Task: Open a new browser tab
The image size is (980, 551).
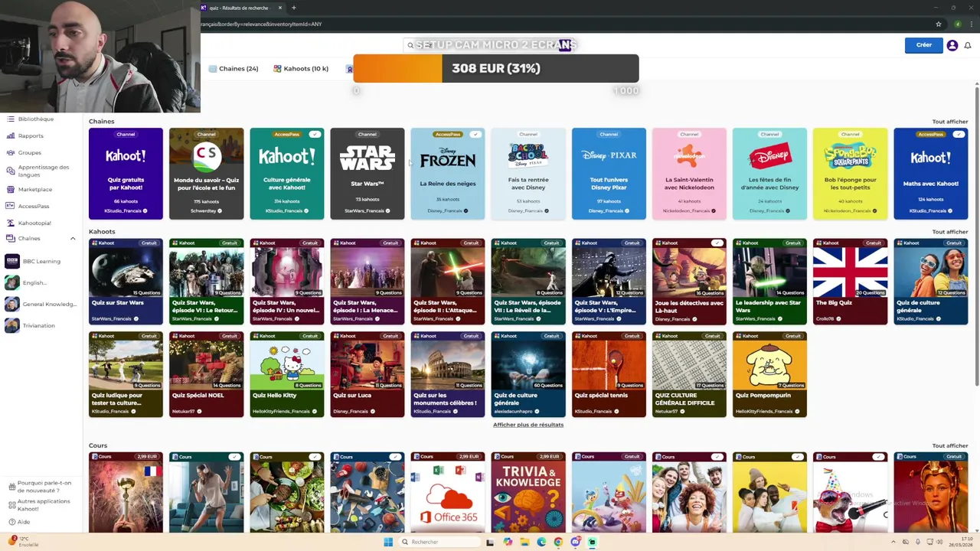Action: [293, 8]
